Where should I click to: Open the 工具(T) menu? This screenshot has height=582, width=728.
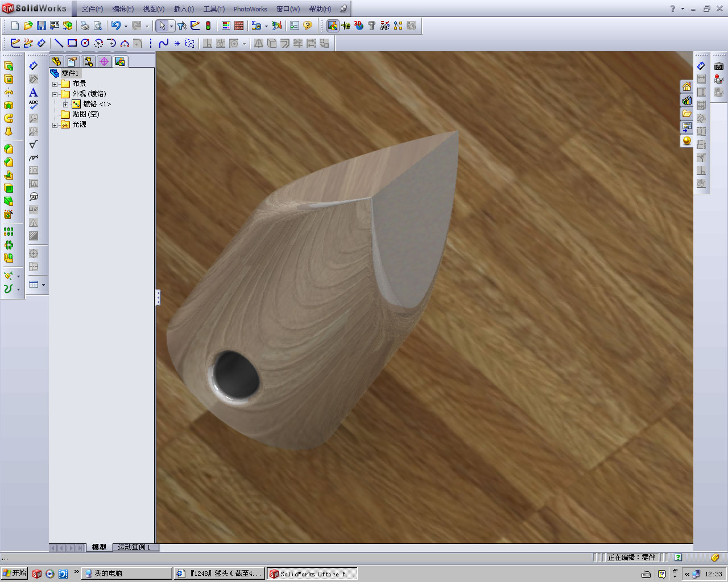[214, 9]
